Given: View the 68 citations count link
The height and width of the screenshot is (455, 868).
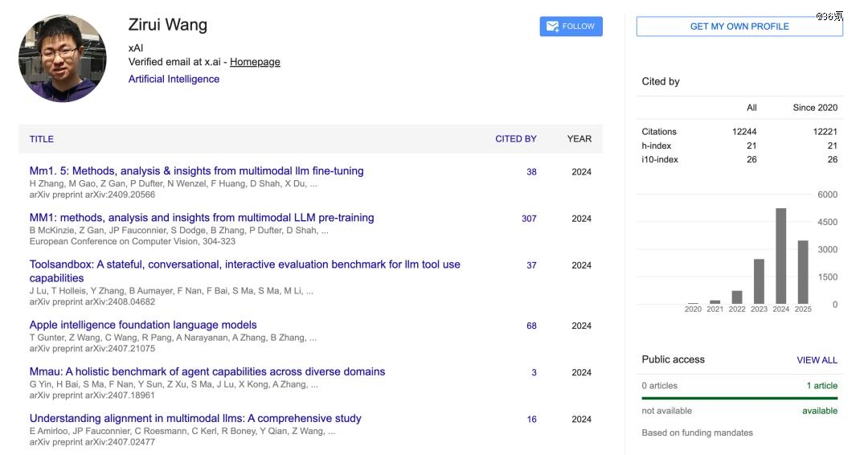Looking at the screenshot, I should [x=531, y=326].
